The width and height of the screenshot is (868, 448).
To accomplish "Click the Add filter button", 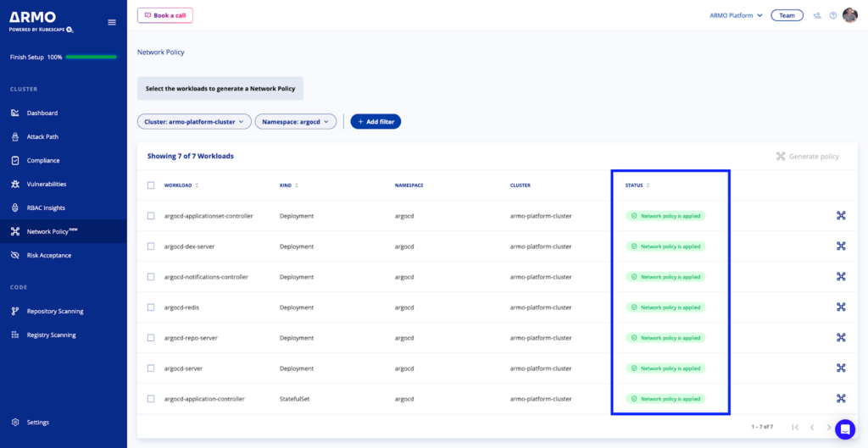I will [376, 122].
